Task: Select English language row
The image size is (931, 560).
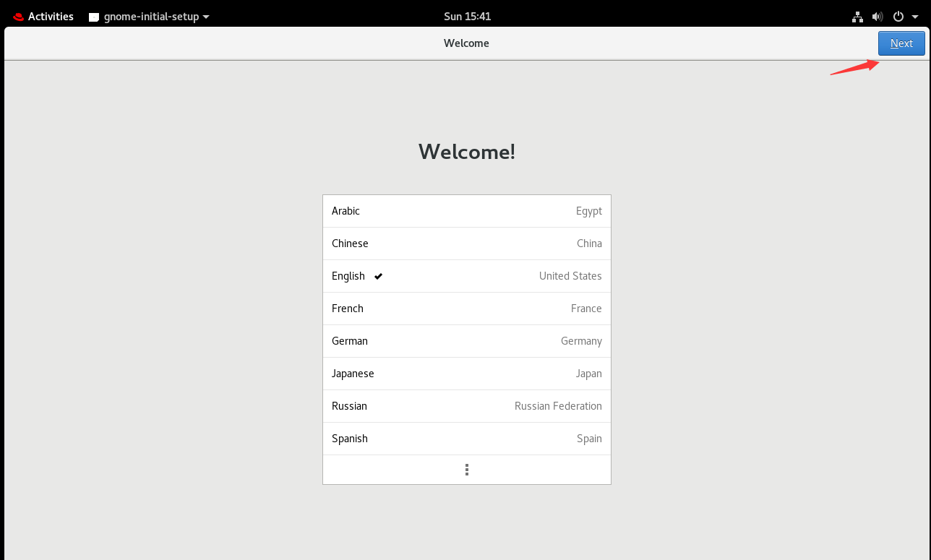Action: [x=467, y=276]
